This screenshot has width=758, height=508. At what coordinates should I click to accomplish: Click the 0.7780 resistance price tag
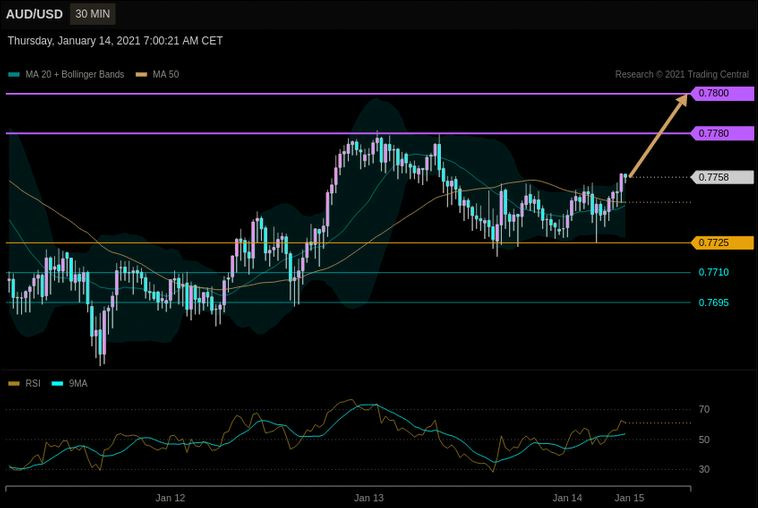[x=722, y=133]
